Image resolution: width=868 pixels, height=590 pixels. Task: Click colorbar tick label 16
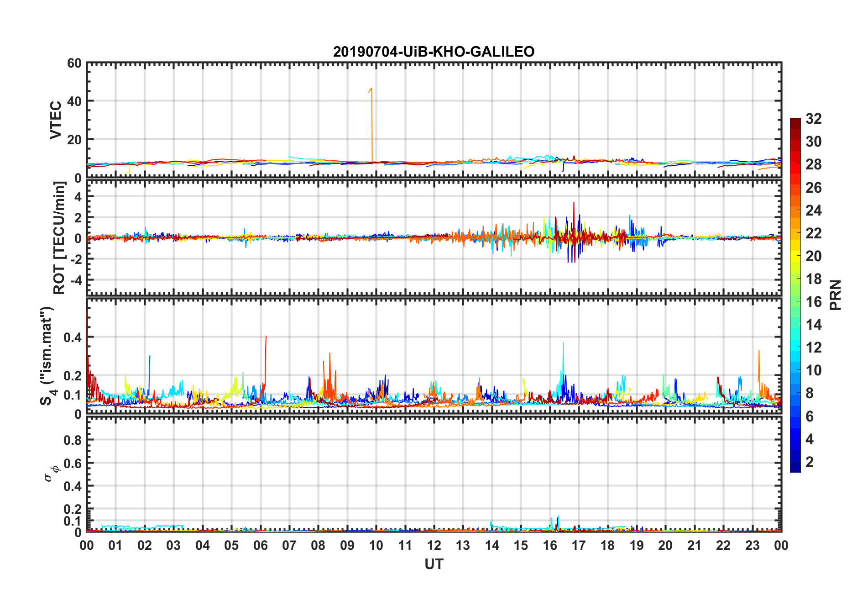tap(814, 301)
